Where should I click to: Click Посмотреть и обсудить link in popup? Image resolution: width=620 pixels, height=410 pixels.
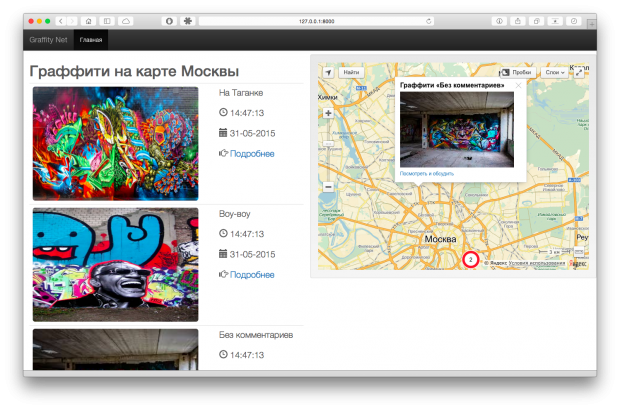[427, 173]
